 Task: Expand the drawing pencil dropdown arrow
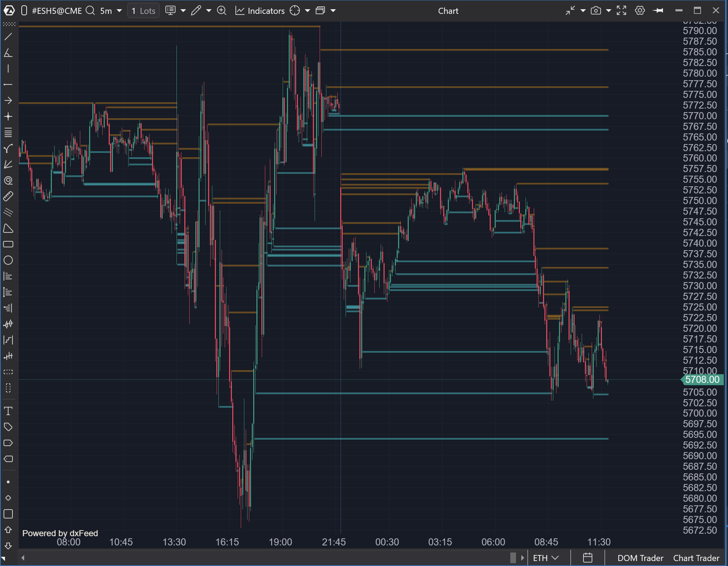pyautogui.click(x=209, y=11)
